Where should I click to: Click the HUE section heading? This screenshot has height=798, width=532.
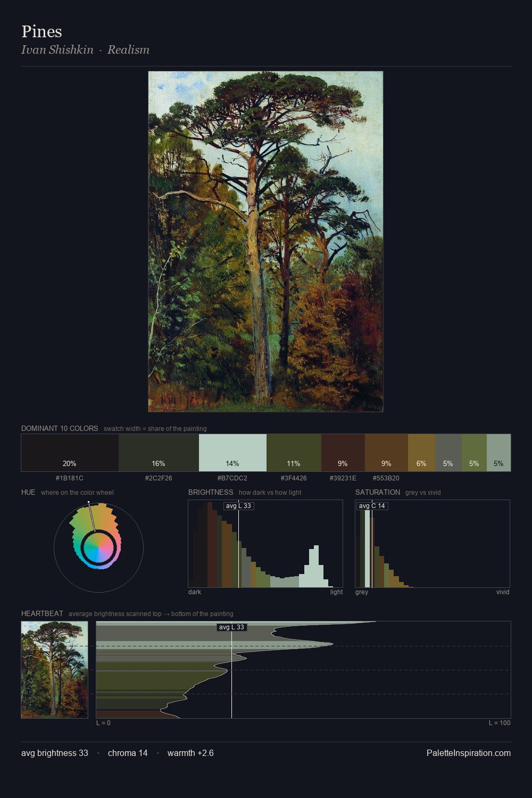(28, 492)
